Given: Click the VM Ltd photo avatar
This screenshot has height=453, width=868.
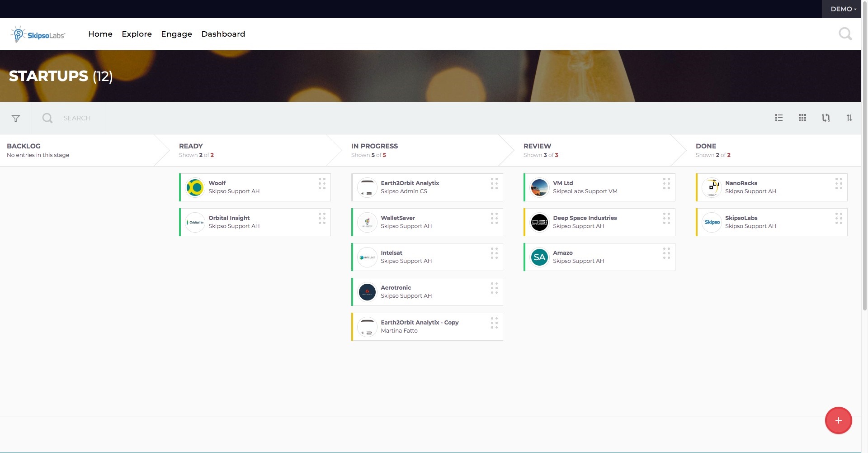Looking at the screenshot, I should pos(539,187).
